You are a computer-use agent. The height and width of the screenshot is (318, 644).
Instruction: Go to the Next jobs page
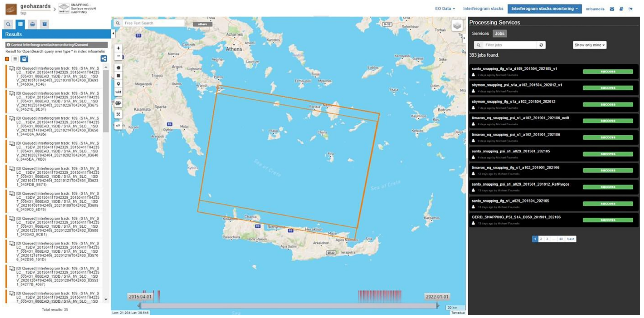570,239
